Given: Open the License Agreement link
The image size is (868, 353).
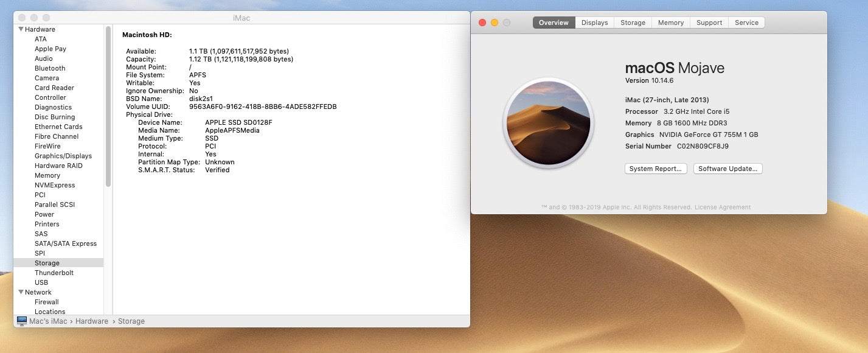Looking at the screenshot, I should pyautogui.click(x=723, y=207).
